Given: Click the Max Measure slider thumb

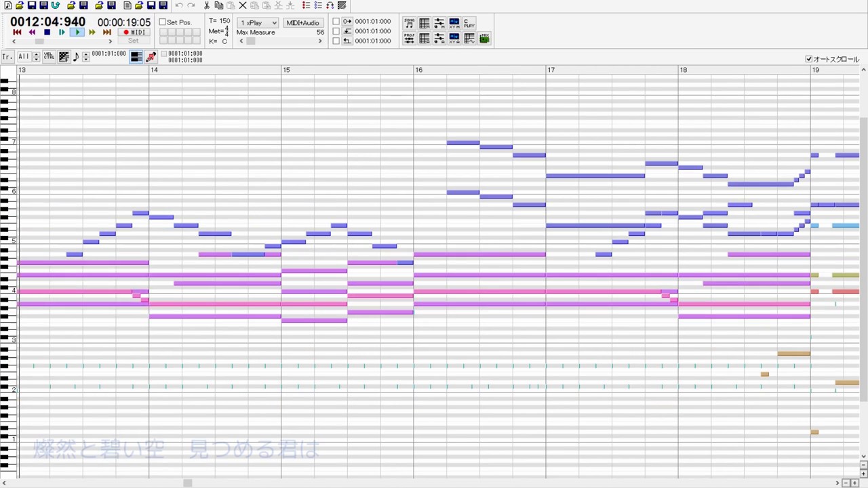Looking at the screenshot, I should 251,41.
